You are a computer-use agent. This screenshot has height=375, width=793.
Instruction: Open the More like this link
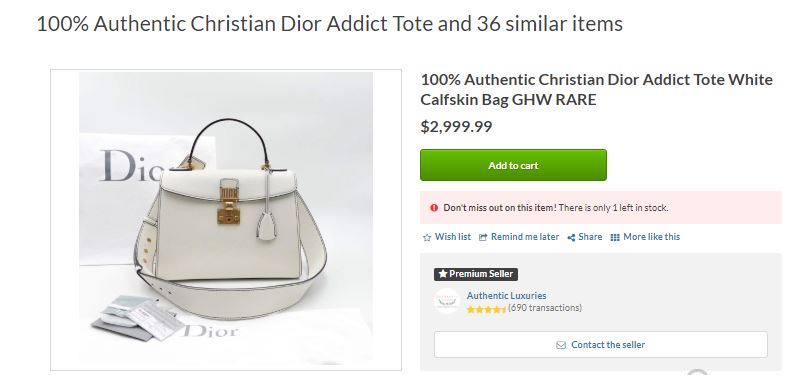[x=651, y=237]
